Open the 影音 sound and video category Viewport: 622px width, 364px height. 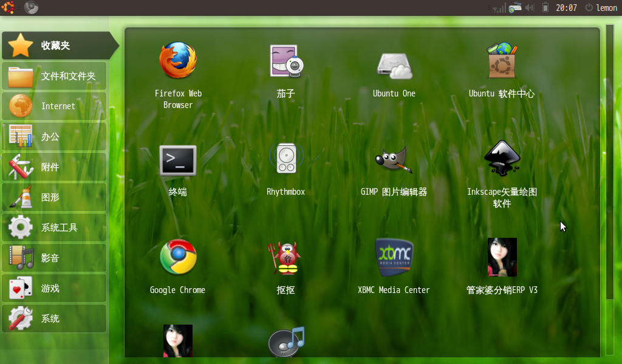54,258
